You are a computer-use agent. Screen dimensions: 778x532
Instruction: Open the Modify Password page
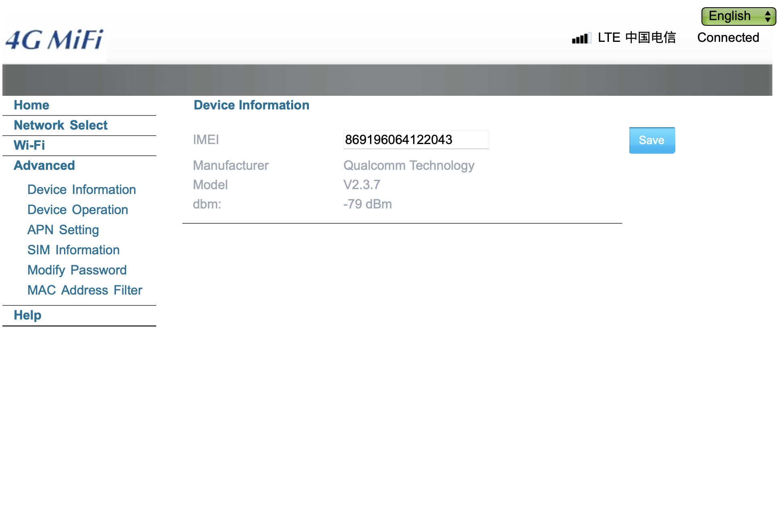[77, 270]
